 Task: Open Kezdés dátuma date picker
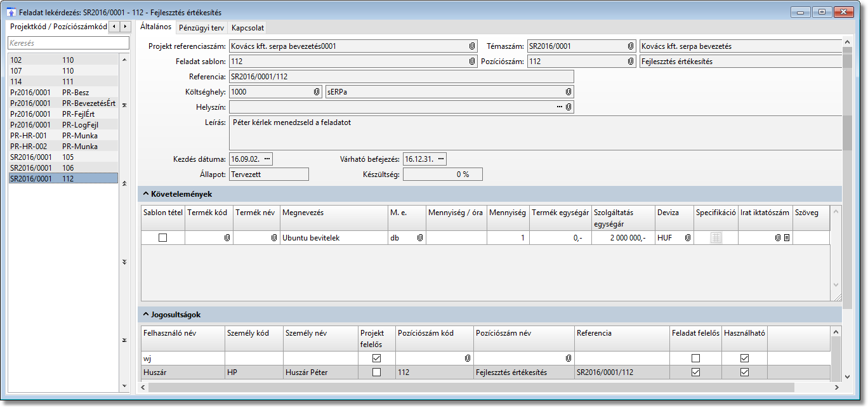(266, 159)
